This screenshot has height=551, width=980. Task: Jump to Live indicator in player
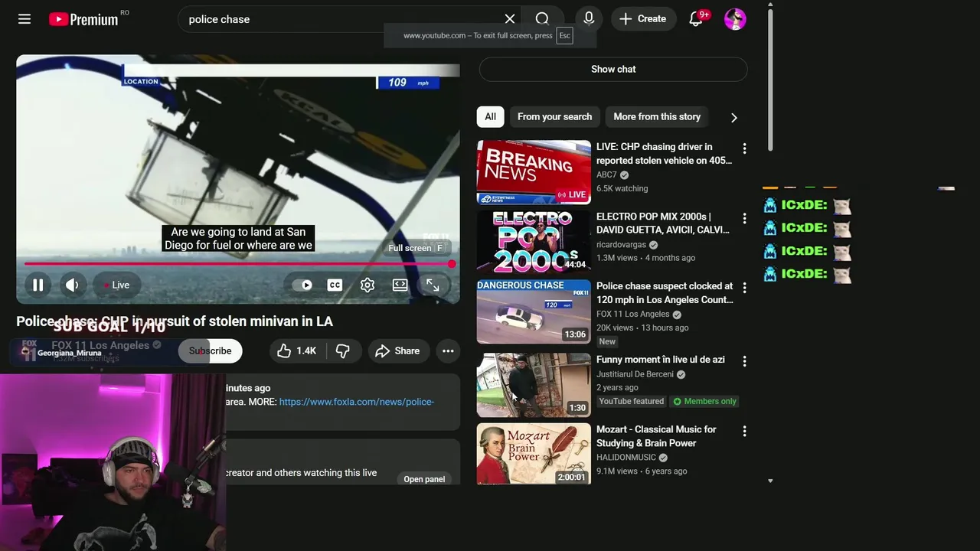(x=116, y=285)
